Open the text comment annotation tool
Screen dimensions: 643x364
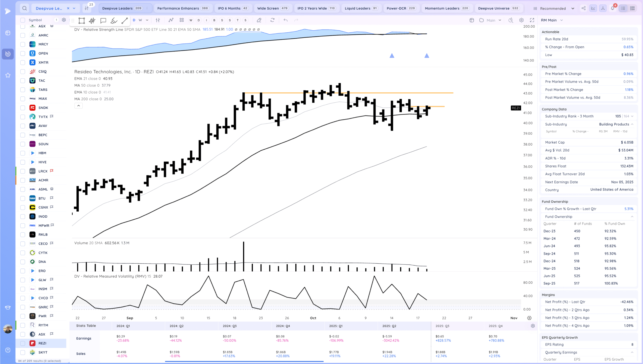[x=103, y=20]
